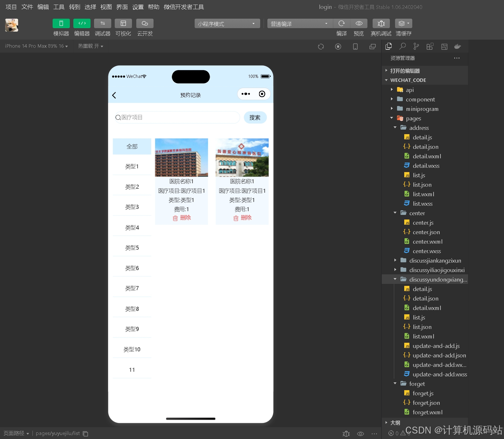Open the source control branch icon
This screenshot has width=504, height=439.
(x=416, y=46)
